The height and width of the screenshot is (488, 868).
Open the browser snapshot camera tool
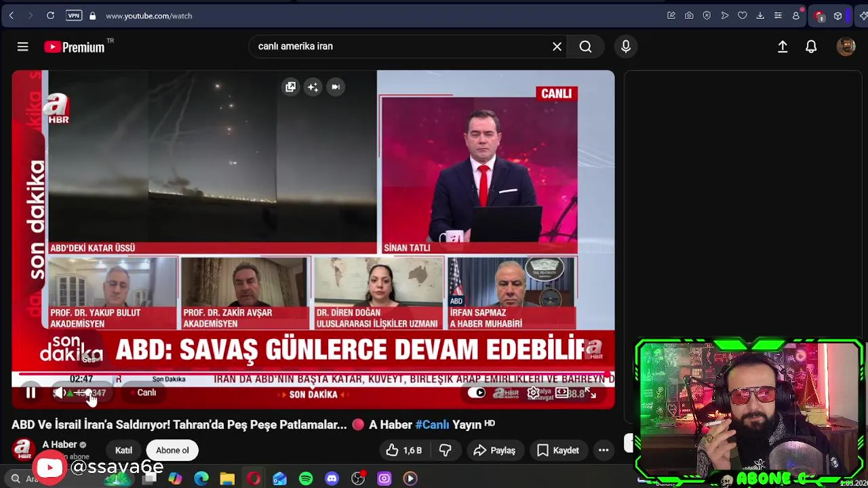(689, 16)
